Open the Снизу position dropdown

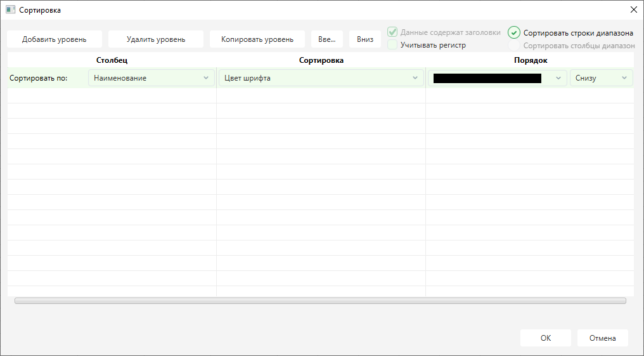[x=602, y=77]
